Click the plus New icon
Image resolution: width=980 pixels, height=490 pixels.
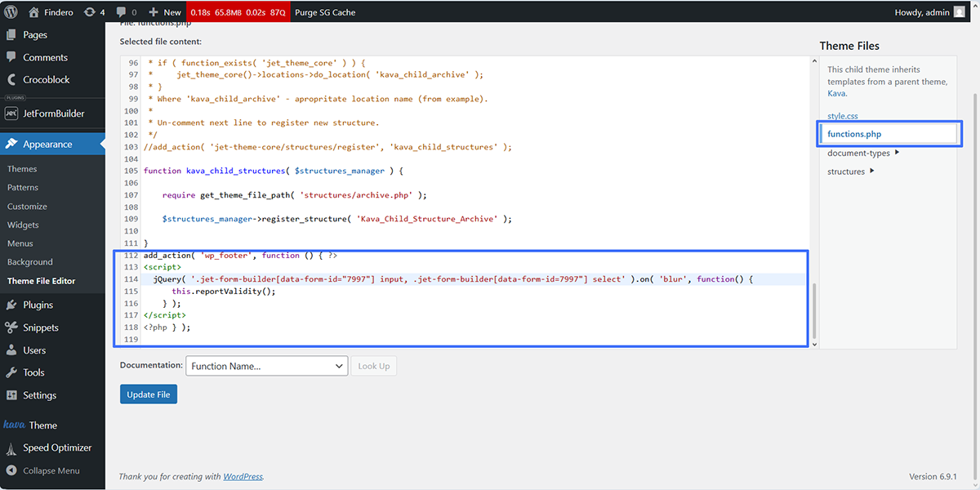[154, 12]
